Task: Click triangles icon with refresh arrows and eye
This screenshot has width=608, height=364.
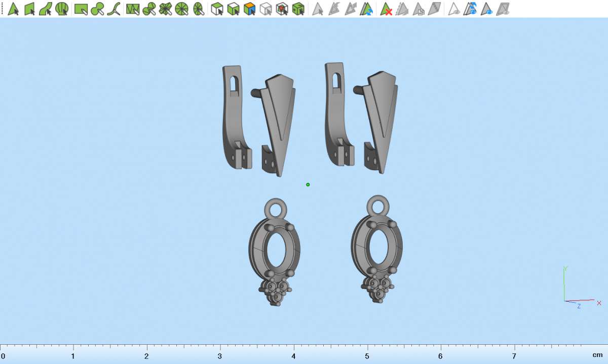Action: [x=471, y=9]
